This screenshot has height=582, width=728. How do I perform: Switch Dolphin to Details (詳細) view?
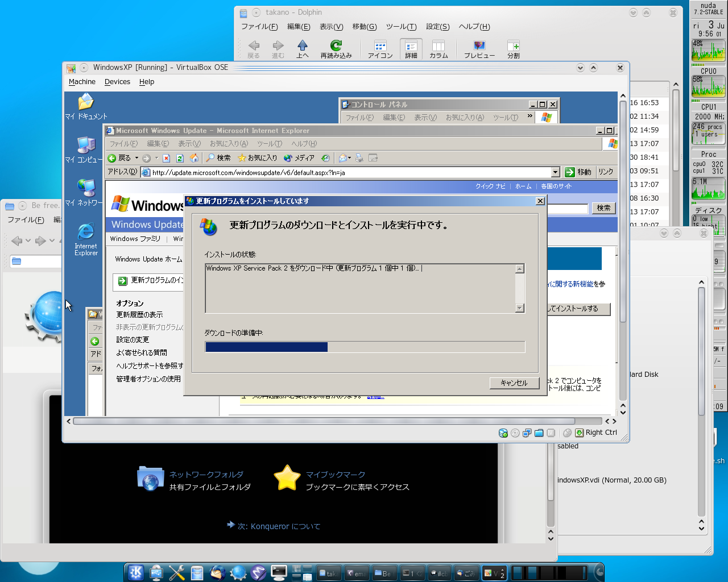click(411, 49)
